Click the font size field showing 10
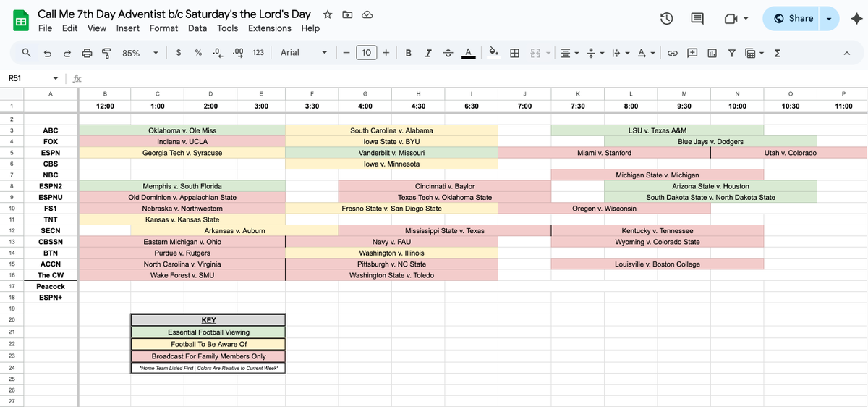 click(x=367, y=52)
